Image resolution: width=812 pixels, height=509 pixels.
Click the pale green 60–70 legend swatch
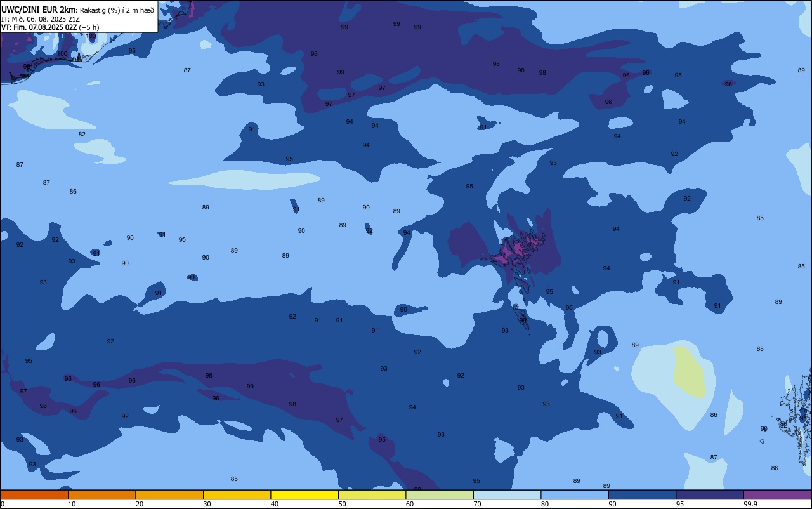click(x=440, y=494)
